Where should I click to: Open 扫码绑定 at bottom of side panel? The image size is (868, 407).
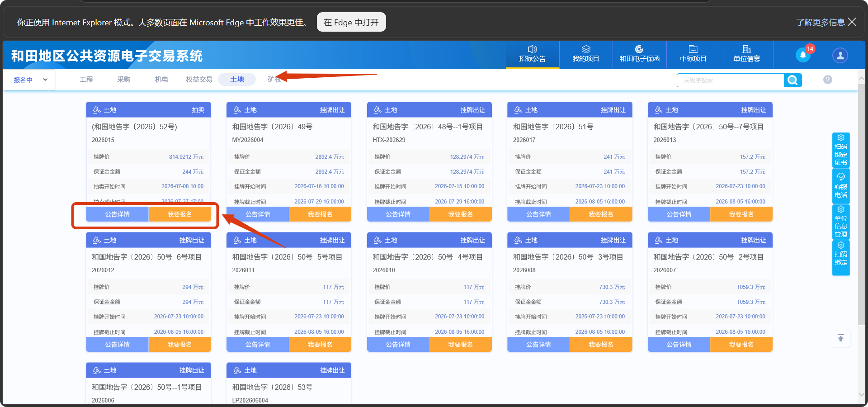click(841, 257)
